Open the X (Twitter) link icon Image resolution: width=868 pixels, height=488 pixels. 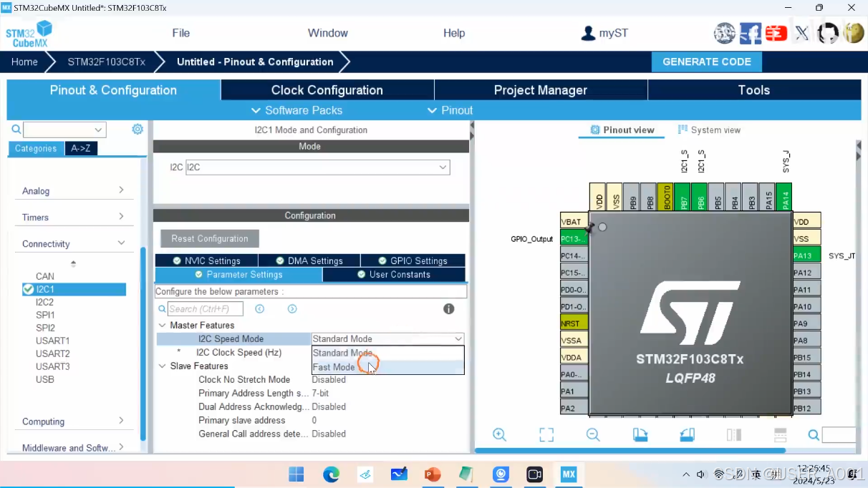[x=802, y=33]
